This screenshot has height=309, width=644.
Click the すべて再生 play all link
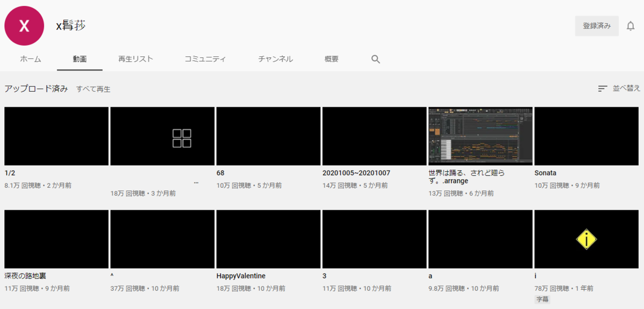(93, 89)
